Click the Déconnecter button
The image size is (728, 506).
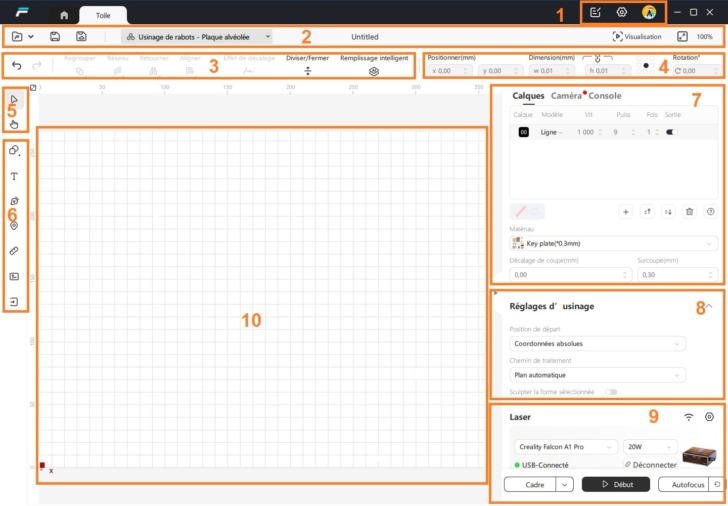pyautogui.click(x=650, y=465)
